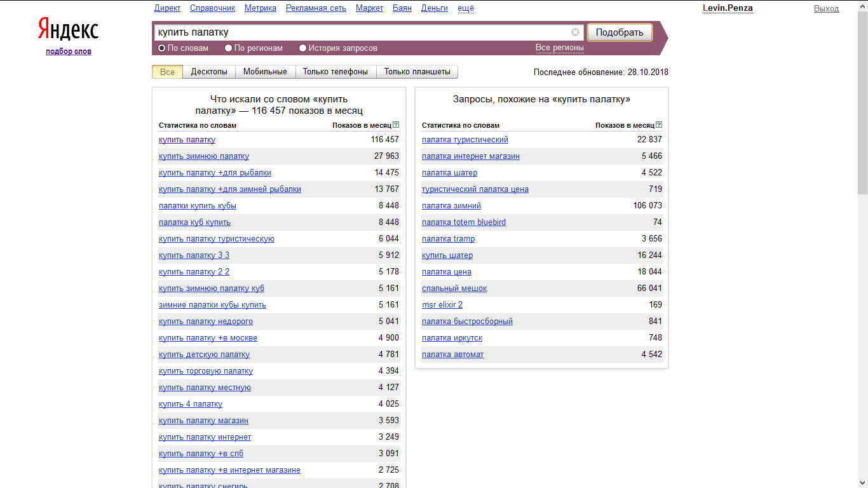868x488 pixels.
Task: Open the 'палатка зимний' similar query
Action: pyautogui.click(x=451, y=206)
